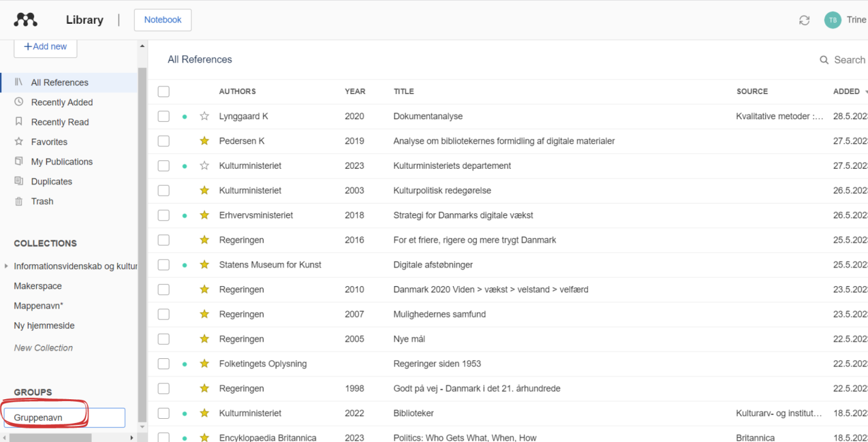Click the ADDED column sort arrow
Screen dimensions: 868x442
866,92
